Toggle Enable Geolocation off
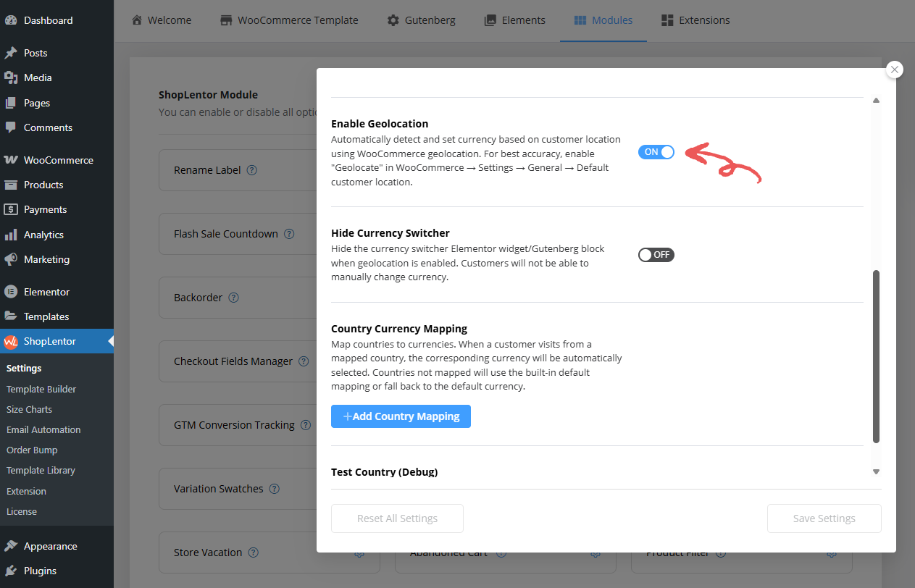The image size is (915, 588). coord(656,152)
